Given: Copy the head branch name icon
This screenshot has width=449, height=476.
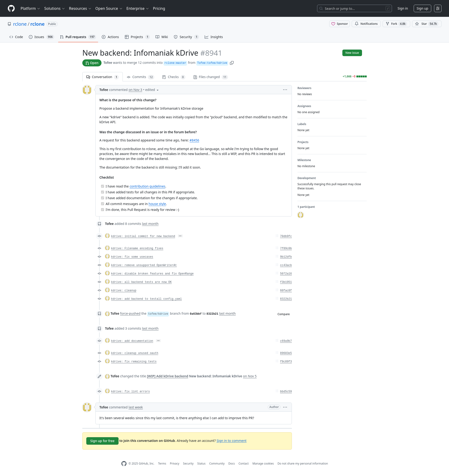Looking at the screenshot, I should click(232, 63).
